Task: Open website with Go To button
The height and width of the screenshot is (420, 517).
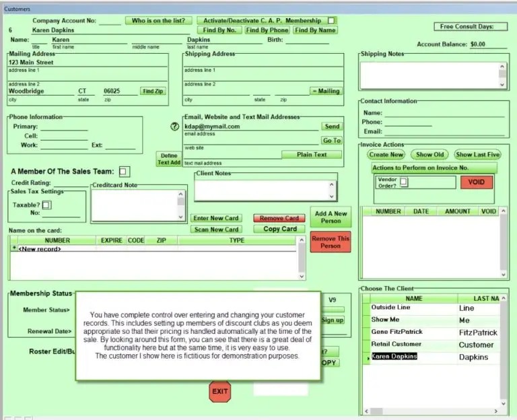Action: click(x=332, y=141)
